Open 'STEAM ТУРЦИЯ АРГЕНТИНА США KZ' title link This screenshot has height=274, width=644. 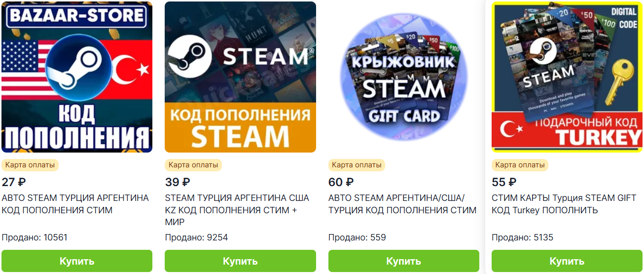click(x=237, y=210)
